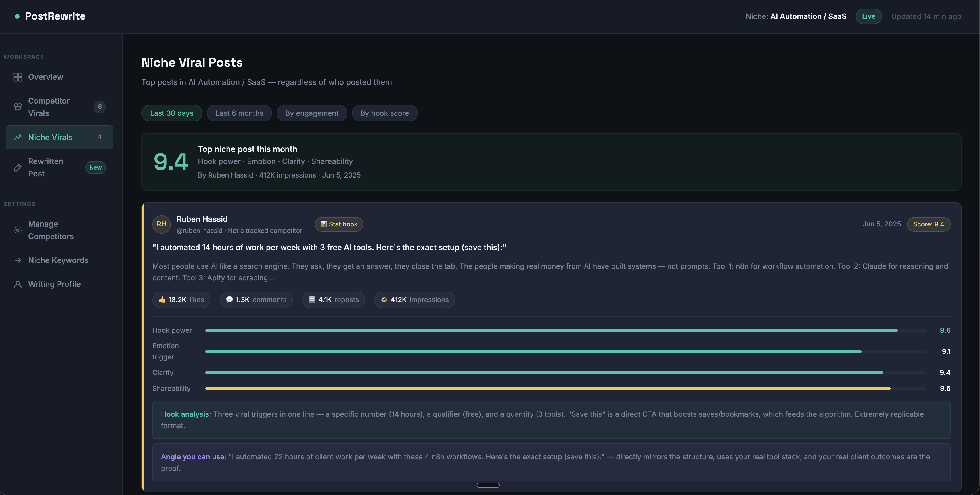Click the Rewritten Post pencil icon

(18, 167)
